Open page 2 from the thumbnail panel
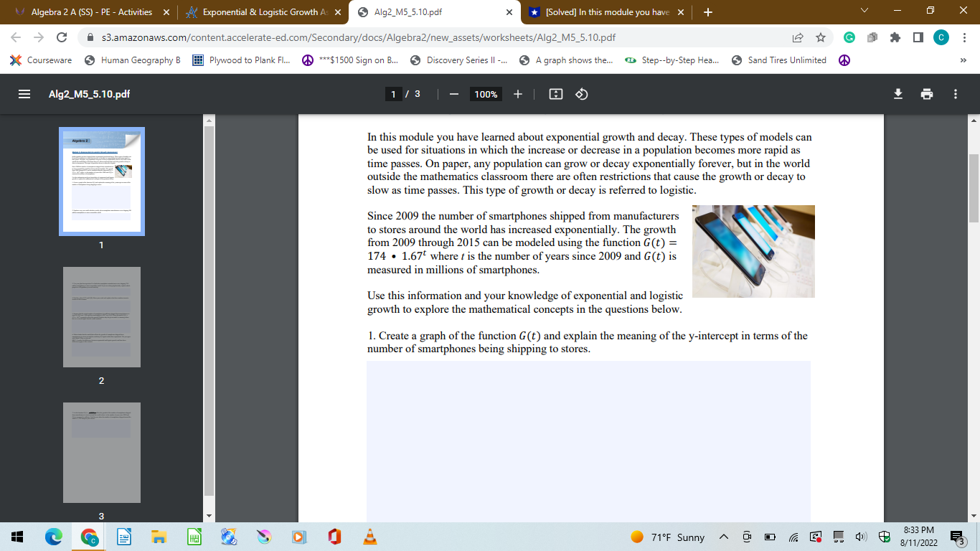 101,317
